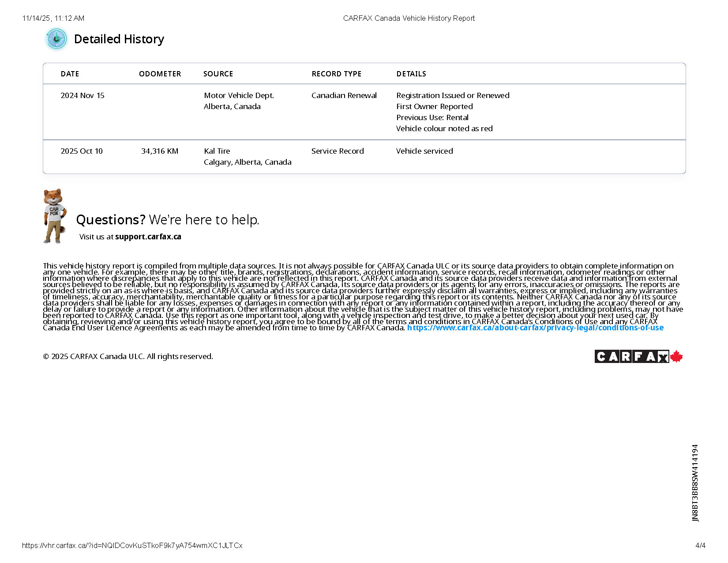Image resolution: width=728 pixels, height=563 pixels.
Task: Click the Detailed History clock icon
Action: tap(56, 39)
